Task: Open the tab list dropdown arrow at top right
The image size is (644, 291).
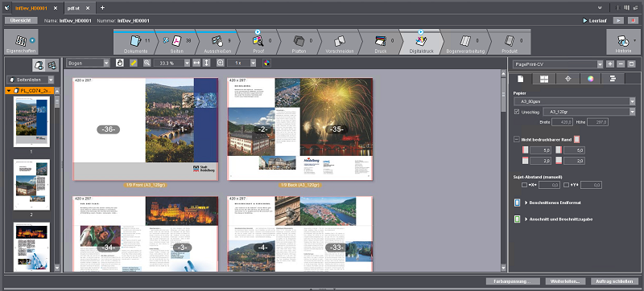Action: (x=600, y=7)
